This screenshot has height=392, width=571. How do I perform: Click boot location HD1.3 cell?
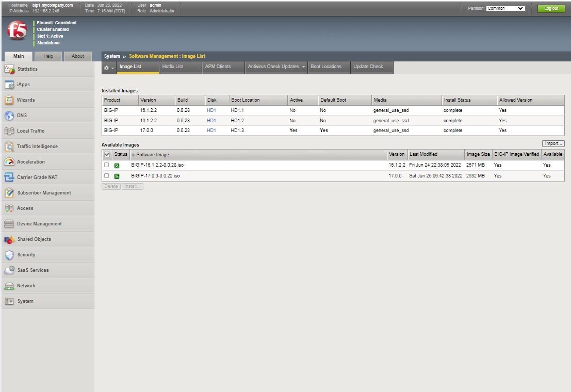click(x=237, y=130)
